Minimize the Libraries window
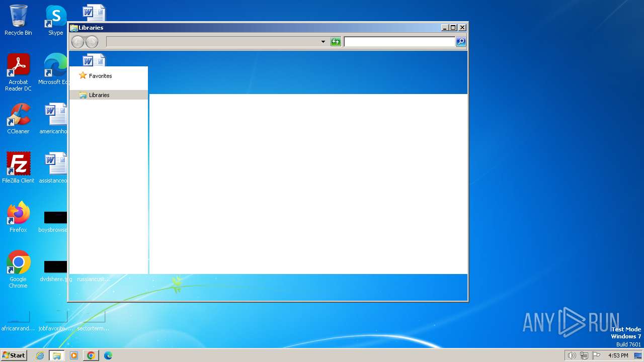 click(x=444, y=28)
